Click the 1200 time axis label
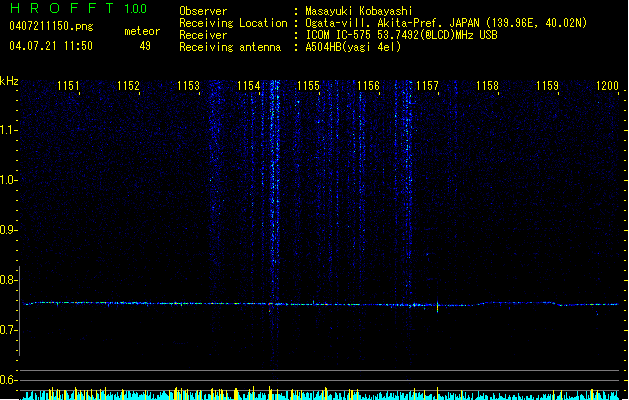Viewport: 629px width, 400px height. pyautogui.click(x=607, y=86)
